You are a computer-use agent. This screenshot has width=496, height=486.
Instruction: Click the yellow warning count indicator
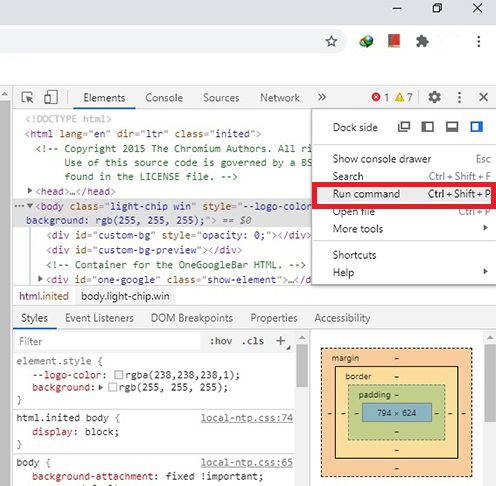point(404,97)
